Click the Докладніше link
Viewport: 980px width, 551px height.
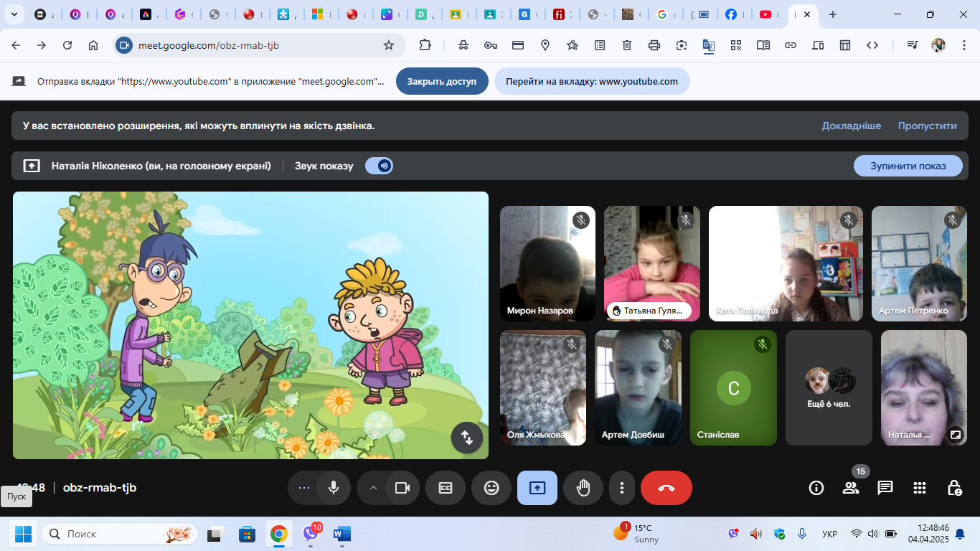click(x=852, y=126)
